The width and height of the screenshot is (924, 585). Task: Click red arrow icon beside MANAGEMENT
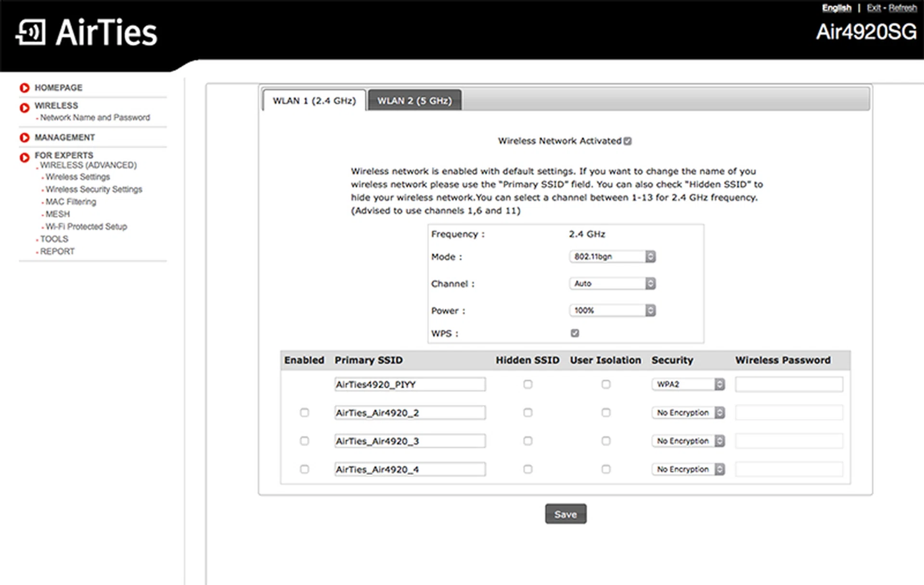[x=25, y=138]
